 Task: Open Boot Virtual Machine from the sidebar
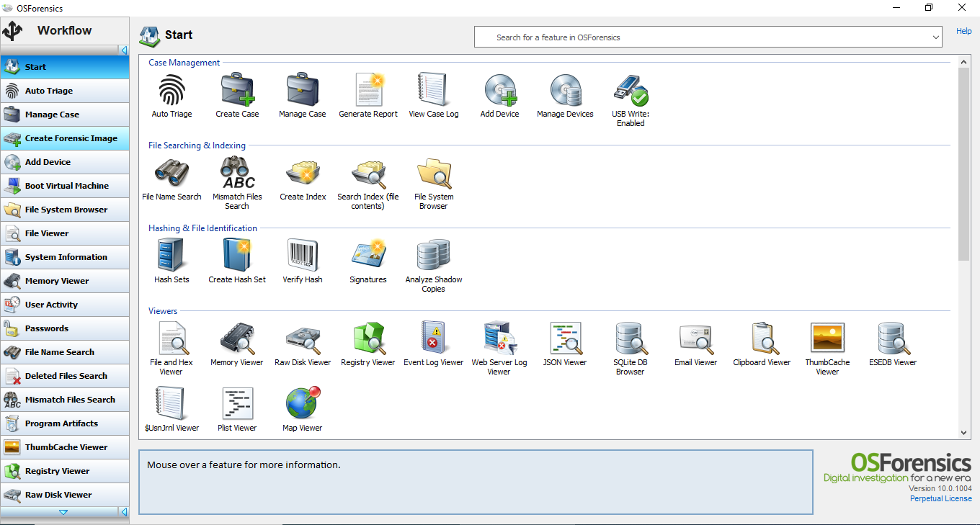[65, 186]
